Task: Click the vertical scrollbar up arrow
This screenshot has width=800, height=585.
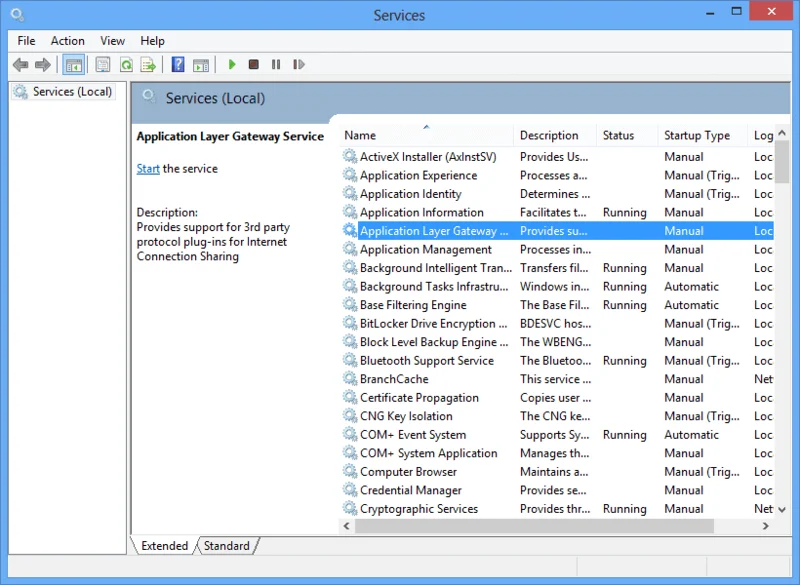Action: (x=782, y=133)
